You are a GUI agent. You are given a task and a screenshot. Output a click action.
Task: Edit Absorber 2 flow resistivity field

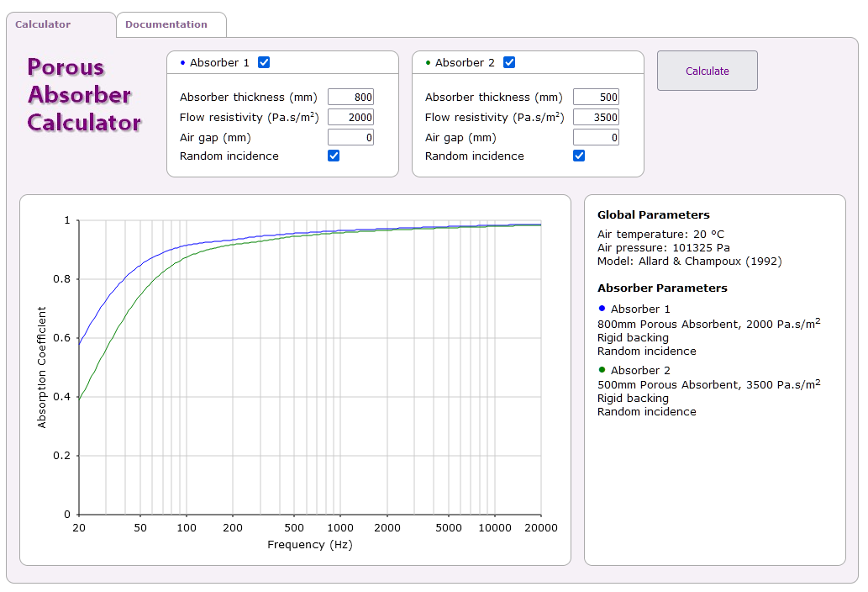click(x=596, y=118)
